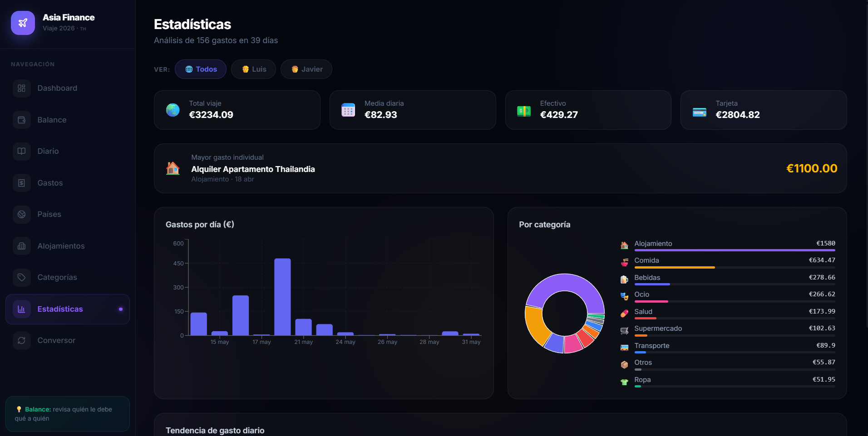Filter statistics by Luis
Screen dimensions: 868x436
click(253, 69)
